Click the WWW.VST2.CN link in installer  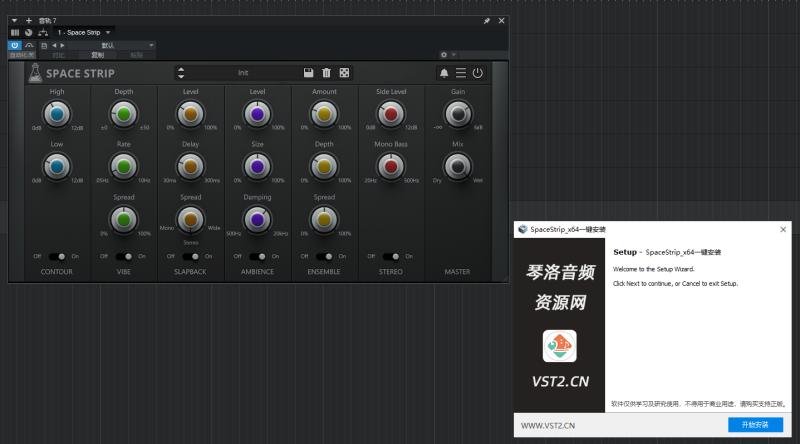pyautogui.click(x=547, y=426)
